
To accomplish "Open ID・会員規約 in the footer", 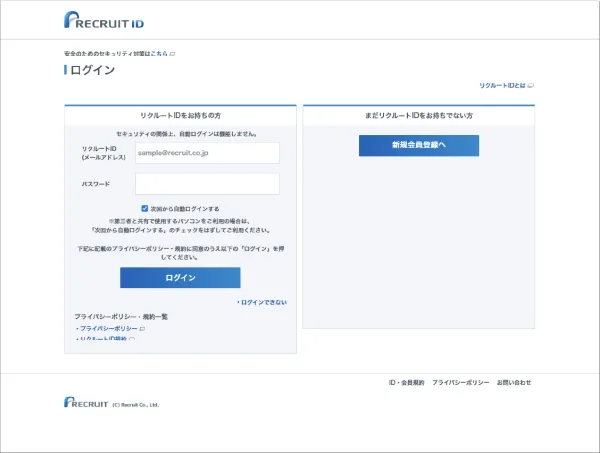I will (x=406, y=382).
